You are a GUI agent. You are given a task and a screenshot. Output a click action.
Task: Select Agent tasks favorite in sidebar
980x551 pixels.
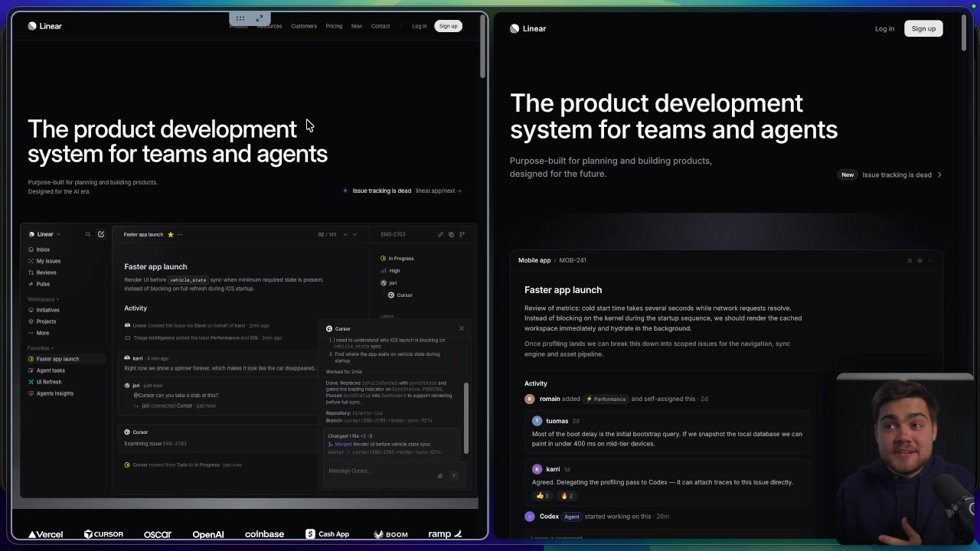[x=47, y=370]
